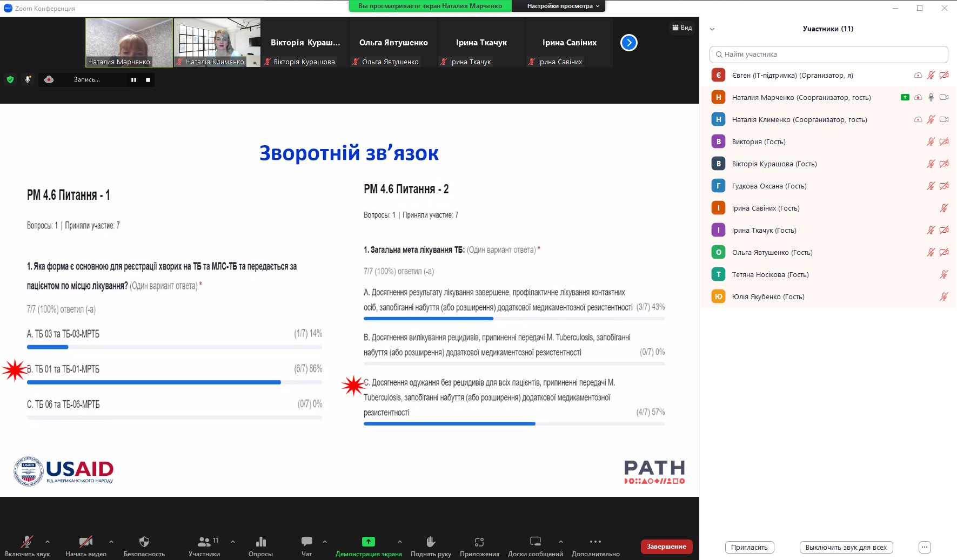The image size is (957, 560).
Task: Open the Опросы polls icon
Action: pyautogui.click(x=260, y=542)
